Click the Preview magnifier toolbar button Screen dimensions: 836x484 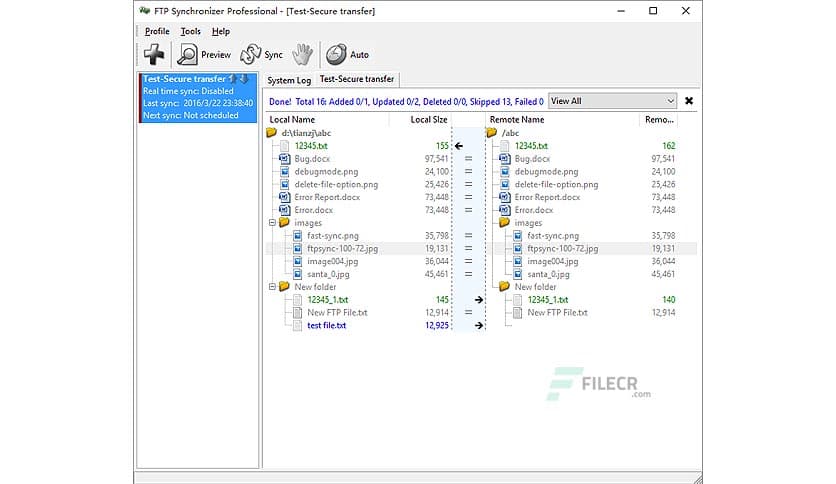click(x=204, y=54)
